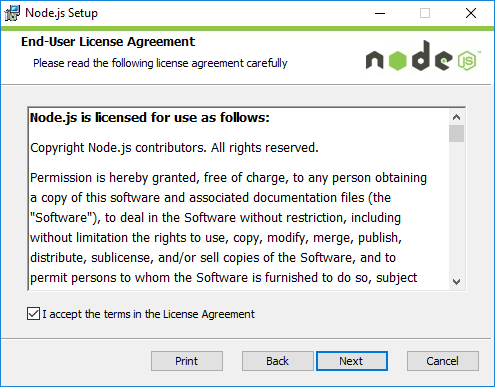Click the license scroll up arrow
The width and height of the screenshot is (495, 387).
(456, 117)
